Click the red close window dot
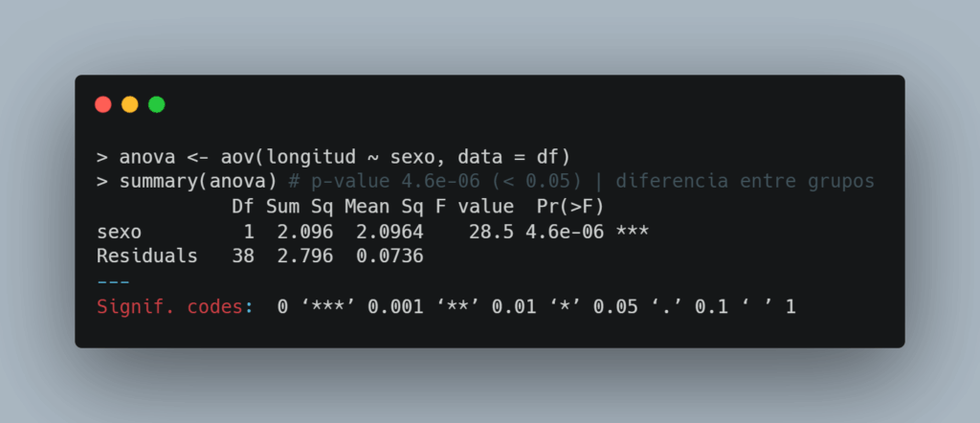The height and width of the screenshot is (423, 980). coord(103,104)
